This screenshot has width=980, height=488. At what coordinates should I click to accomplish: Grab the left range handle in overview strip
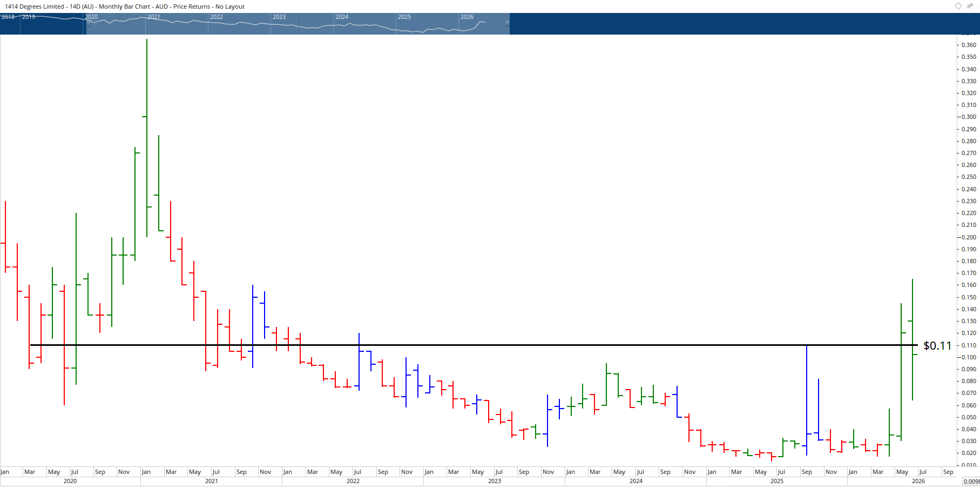[x=88, y=24]
